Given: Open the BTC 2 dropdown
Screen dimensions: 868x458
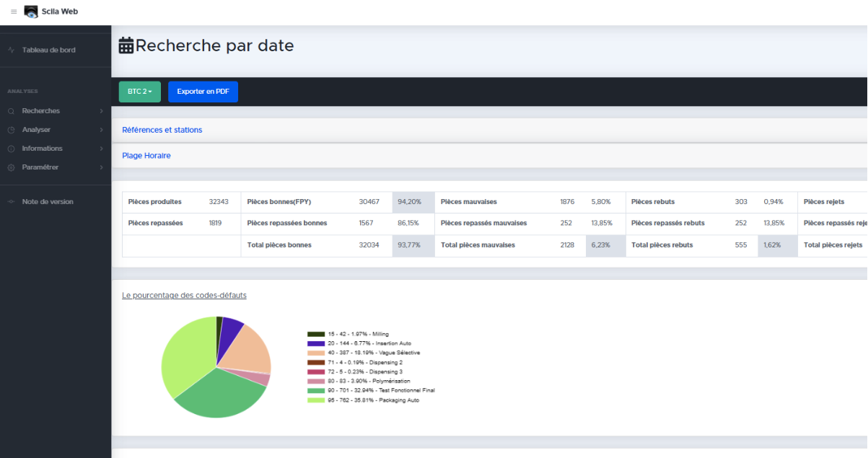Looking at the screenshot, I should [139, 92].
